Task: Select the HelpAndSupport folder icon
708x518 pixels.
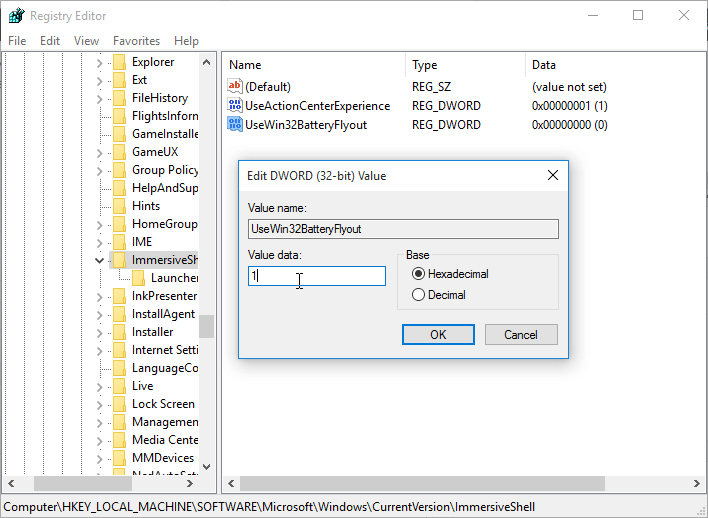Action: tap(120, 188)
